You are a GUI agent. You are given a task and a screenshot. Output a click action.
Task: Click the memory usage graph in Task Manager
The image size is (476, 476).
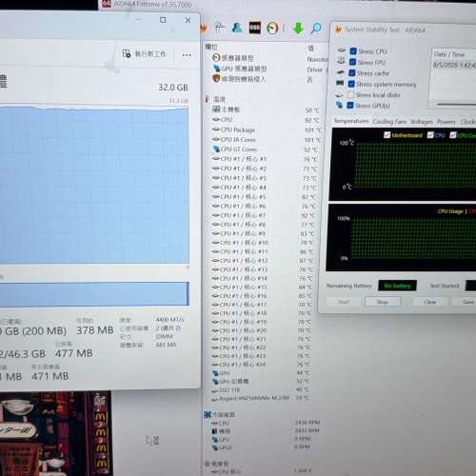[x=94, y=185]
